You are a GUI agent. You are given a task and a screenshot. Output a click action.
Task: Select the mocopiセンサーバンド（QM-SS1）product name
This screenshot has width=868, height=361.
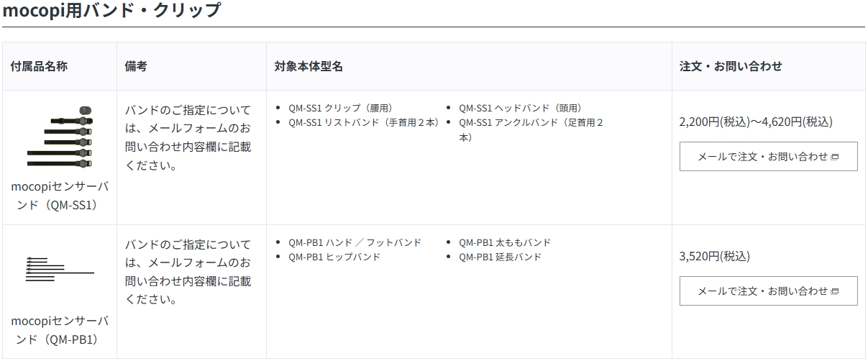point(60,196)
